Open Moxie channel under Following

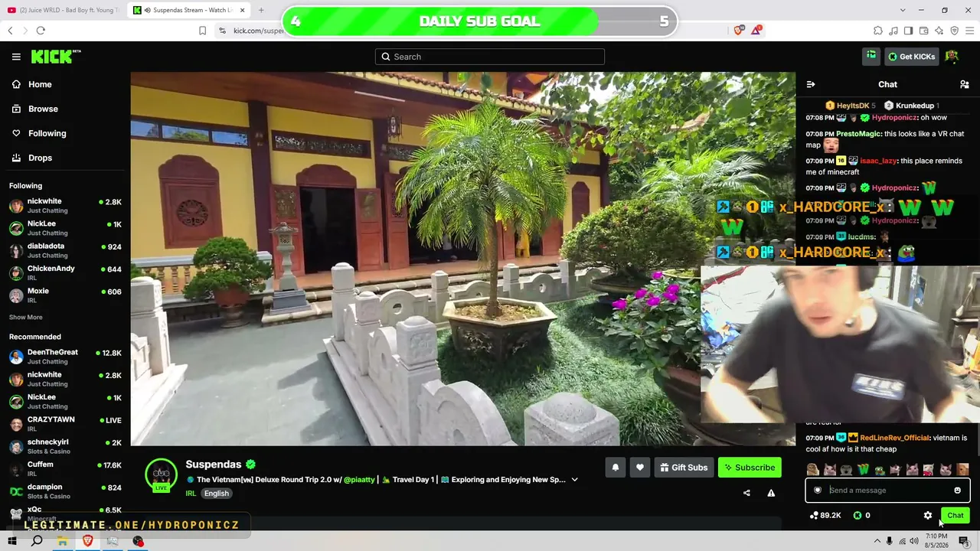point(65,295)
